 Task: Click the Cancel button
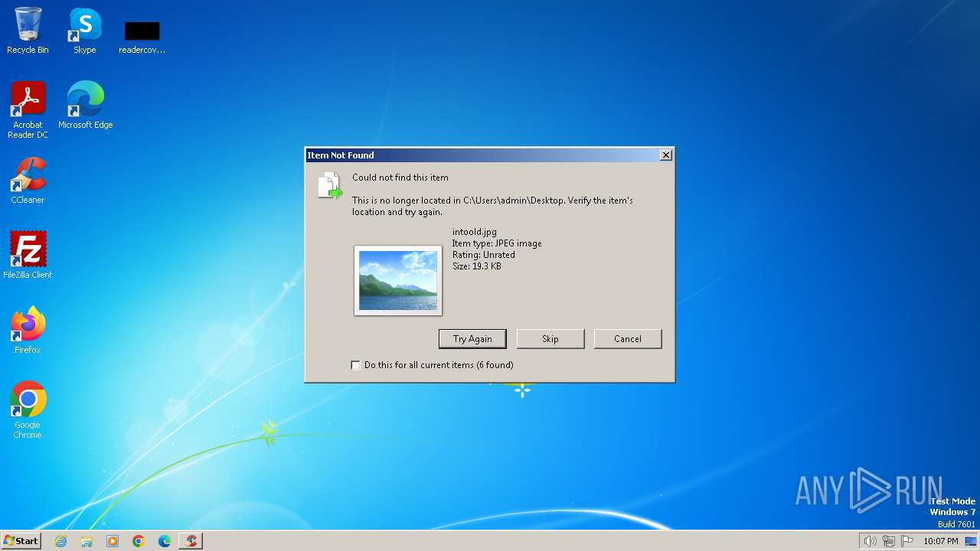tap(628, 339)
